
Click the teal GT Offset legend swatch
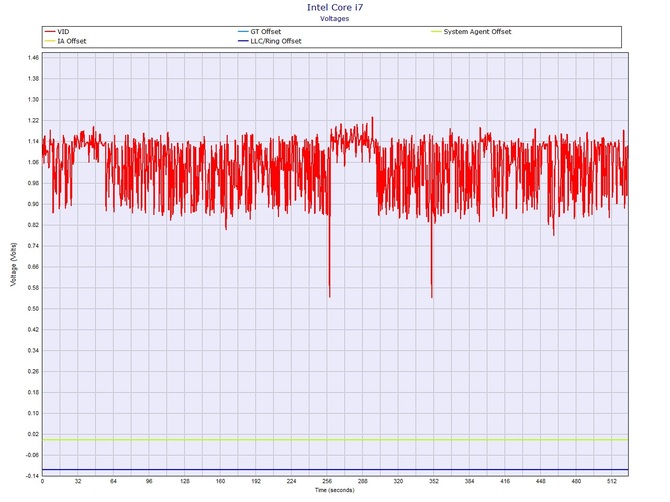point(243,32)
